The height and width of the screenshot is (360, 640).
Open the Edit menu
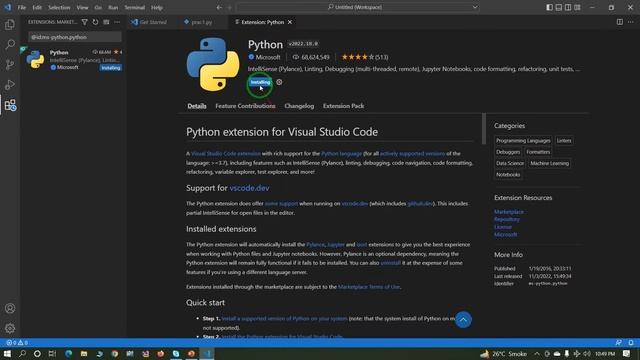point(37,7)
